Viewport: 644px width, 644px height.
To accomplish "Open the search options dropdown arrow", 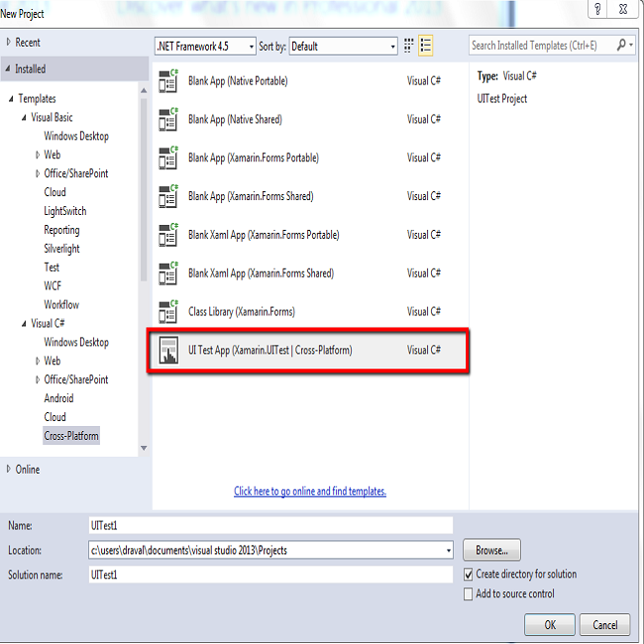I will point(631,46).
